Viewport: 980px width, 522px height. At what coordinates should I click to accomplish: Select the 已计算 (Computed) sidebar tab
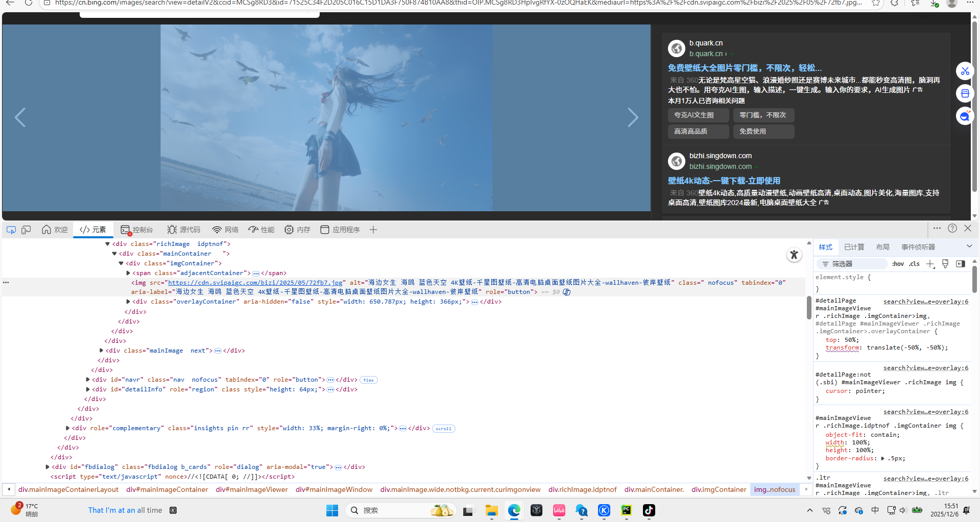click(854, 247)
